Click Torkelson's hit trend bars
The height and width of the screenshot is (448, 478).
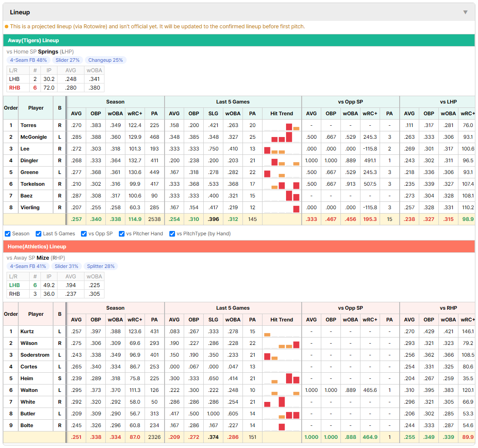pyautogui.click(x=282, y=184)
